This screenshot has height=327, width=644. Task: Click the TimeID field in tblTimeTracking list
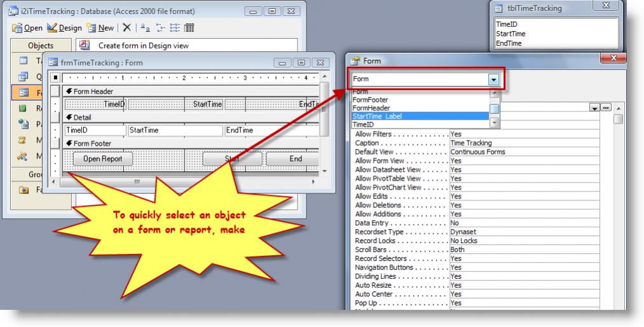507,24
